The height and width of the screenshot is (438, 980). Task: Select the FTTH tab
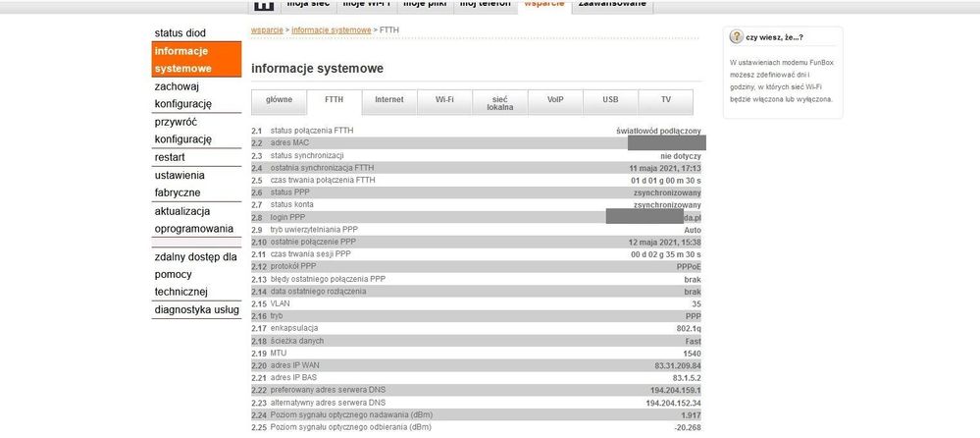[x=335, y=99]
